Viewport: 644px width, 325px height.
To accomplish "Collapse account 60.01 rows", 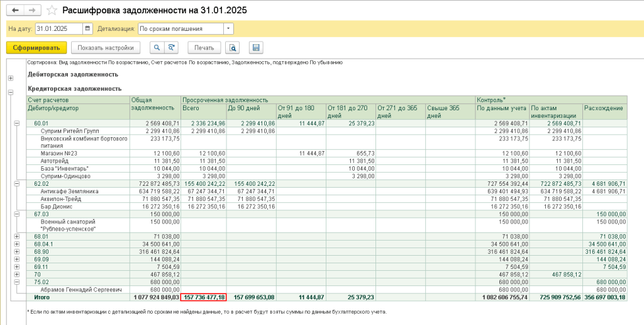I will click(17, 123).
